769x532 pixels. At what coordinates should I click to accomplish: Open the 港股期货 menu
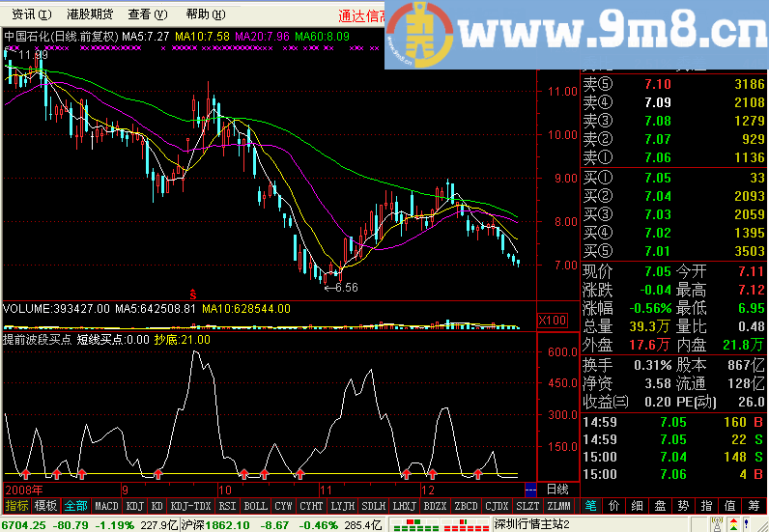[90, 14]
